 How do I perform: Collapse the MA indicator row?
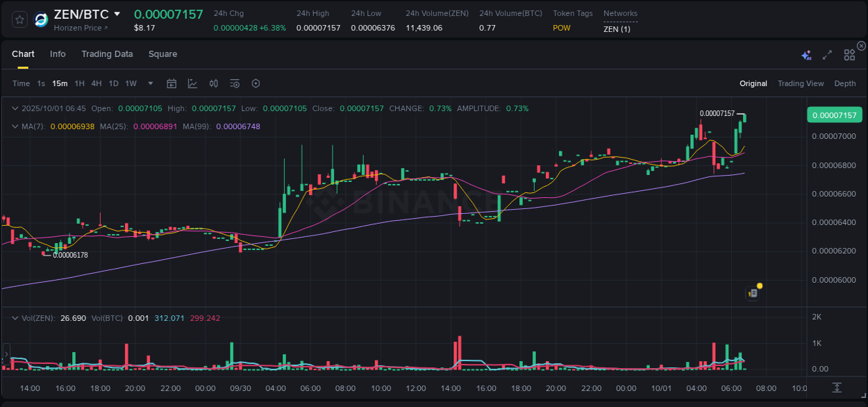[15, 126]
